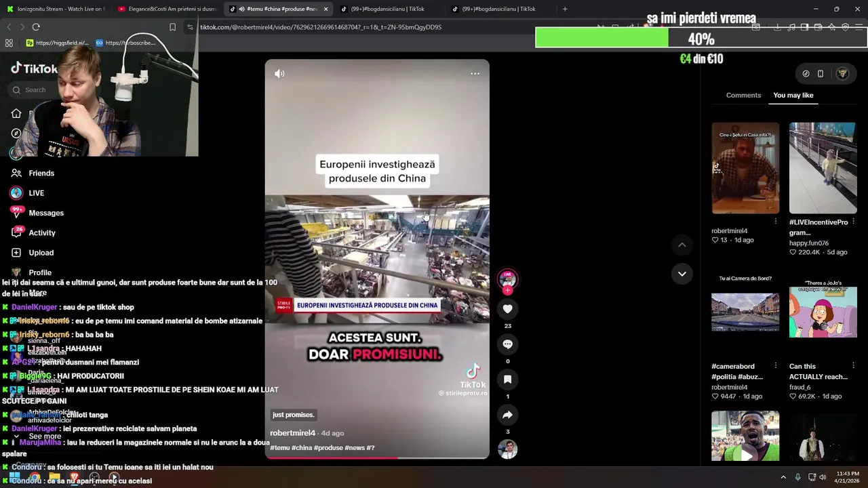The image size is (868, 488).
Task: Open 'Tu ai Camera de Bord?' thumbnail
Action: pos(745,312)
